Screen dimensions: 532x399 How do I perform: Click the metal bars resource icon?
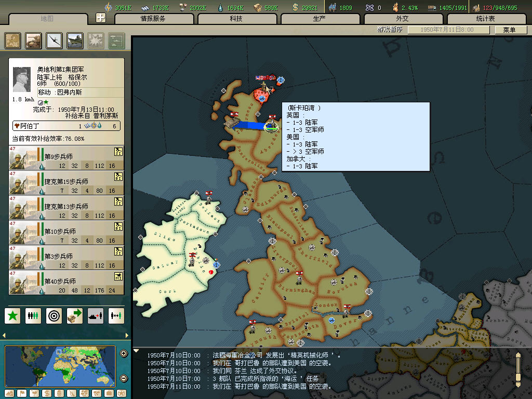(145, 7)
